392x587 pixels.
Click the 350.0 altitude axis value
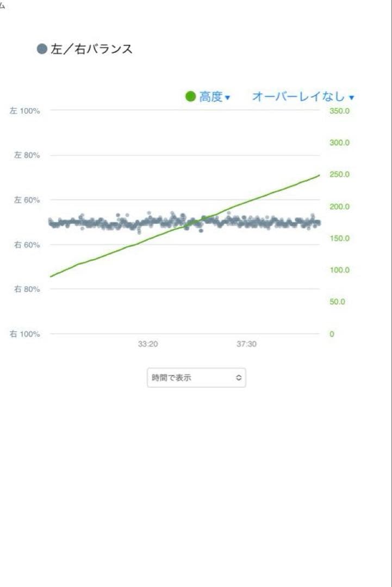pyautogui.click(x=339, y=111)
